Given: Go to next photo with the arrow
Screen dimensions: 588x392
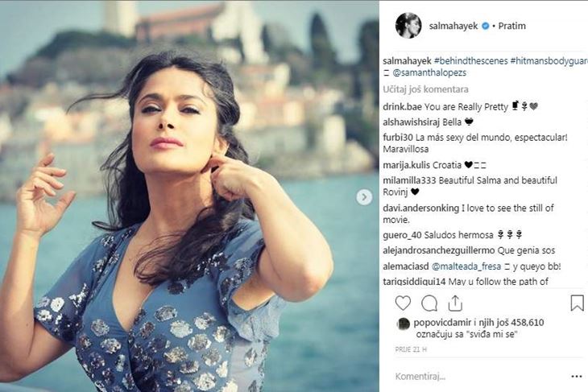Looking at the screenshot, I should coord(364,196).
